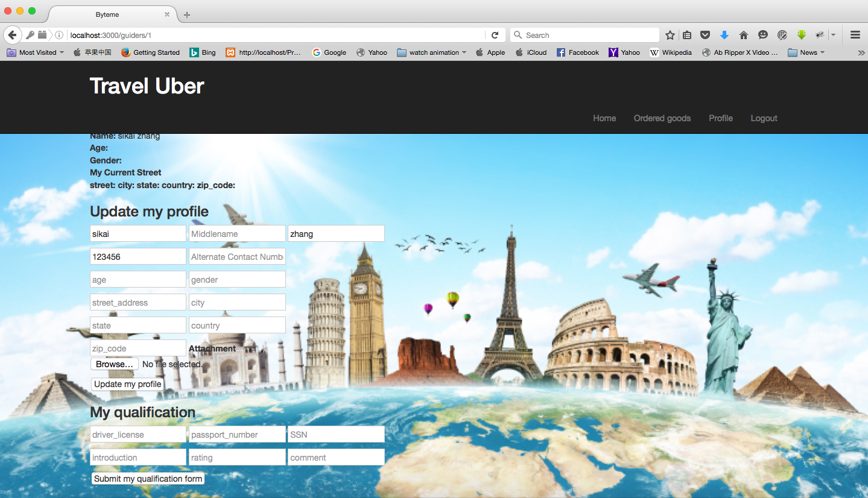Bookmark this page with the star icon
868x498 pixels.
tap(670, 35)
